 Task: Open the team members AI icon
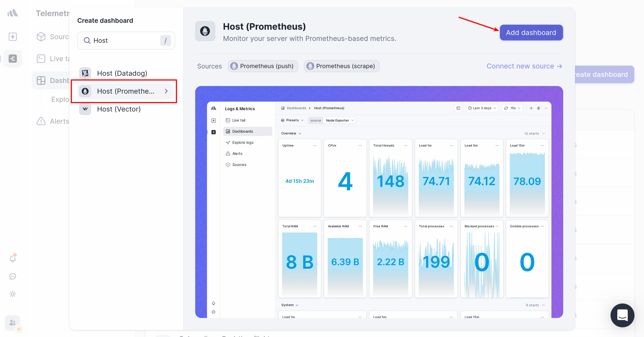pyautogui.click(x=13, y=323)
